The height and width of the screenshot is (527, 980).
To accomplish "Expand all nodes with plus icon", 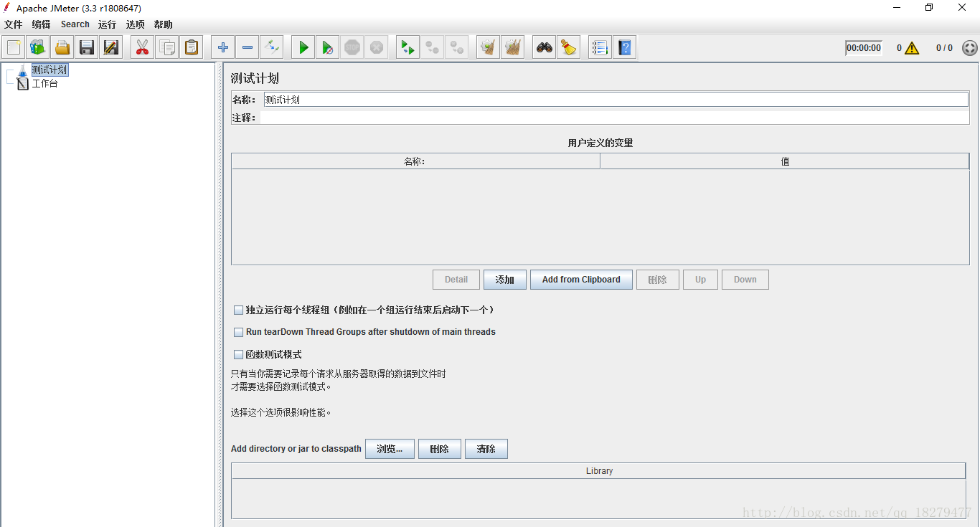I will click(x=223, y=47).
